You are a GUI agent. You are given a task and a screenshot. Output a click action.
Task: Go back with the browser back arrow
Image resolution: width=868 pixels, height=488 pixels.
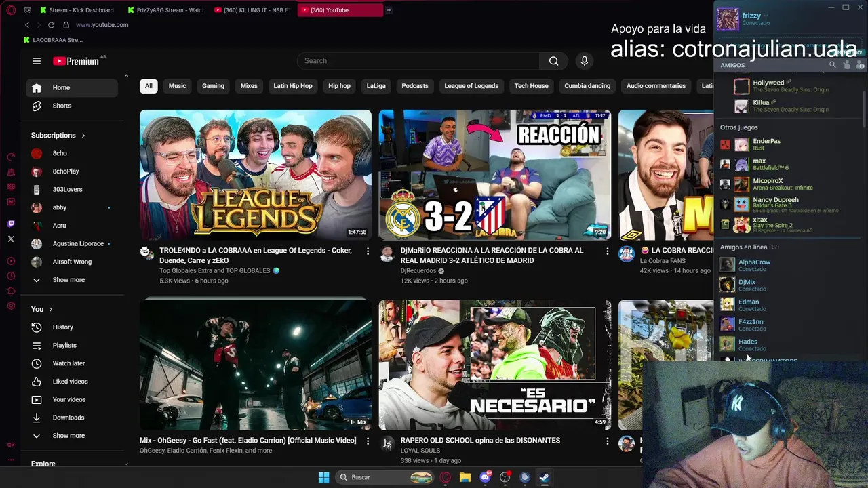point(27,25)
